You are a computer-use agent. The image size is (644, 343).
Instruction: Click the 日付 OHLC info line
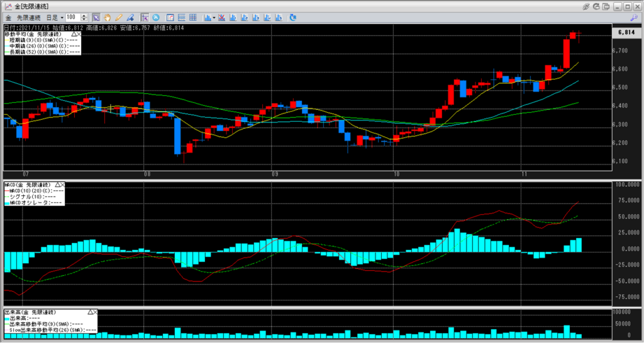(94, 28)
